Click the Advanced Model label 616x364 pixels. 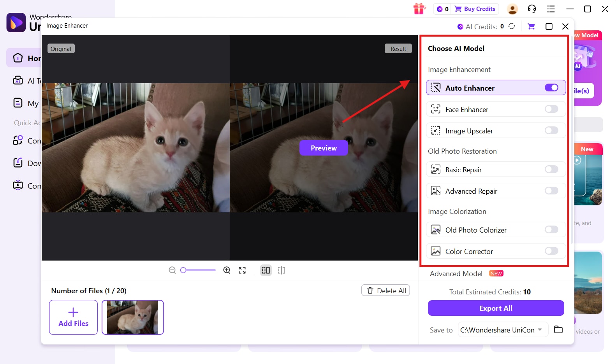456,274
